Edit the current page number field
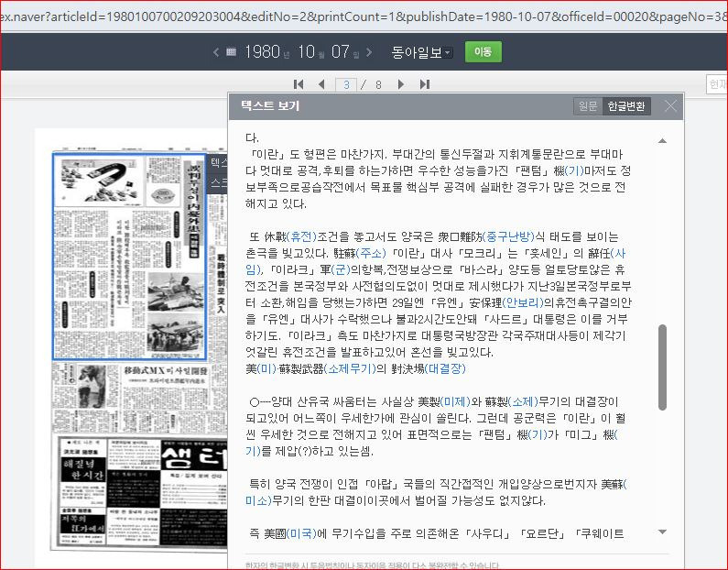This screenshot has width=728, height=570. [x=346, y=84]
